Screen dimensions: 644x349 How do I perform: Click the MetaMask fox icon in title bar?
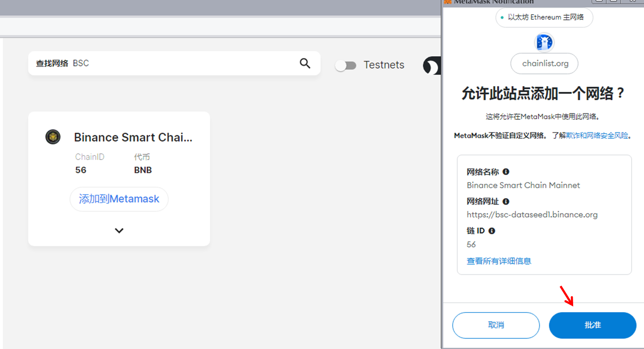(448, 2)
